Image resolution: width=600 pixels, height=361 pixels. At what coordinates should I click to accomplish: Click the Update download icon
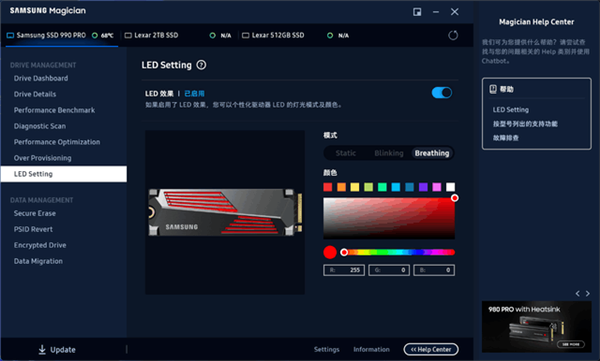click(x=42, y=350)
